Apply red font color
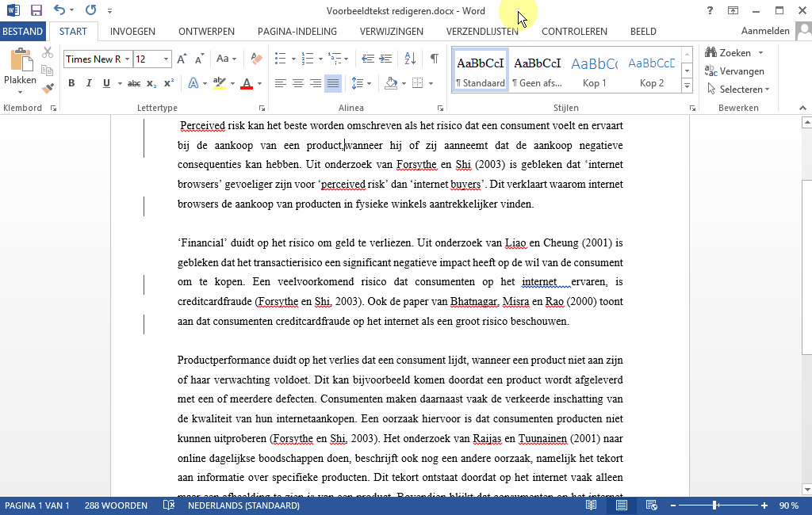 point(247,83)
